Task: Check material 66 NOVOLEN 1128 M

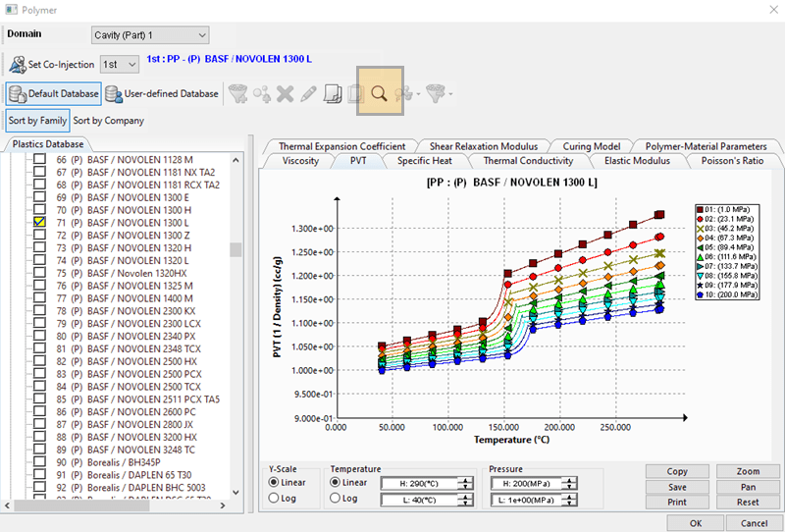Action: click(x=39, y=159)
